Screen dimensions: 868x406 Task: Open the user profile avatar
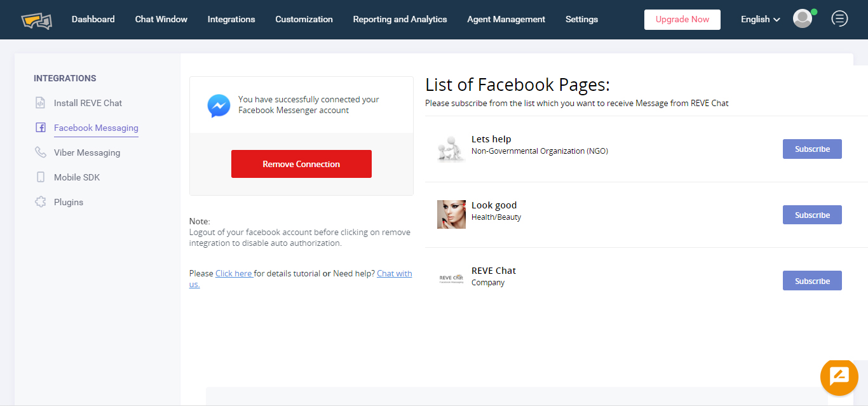pyautogui.click(x=803, y=18)
